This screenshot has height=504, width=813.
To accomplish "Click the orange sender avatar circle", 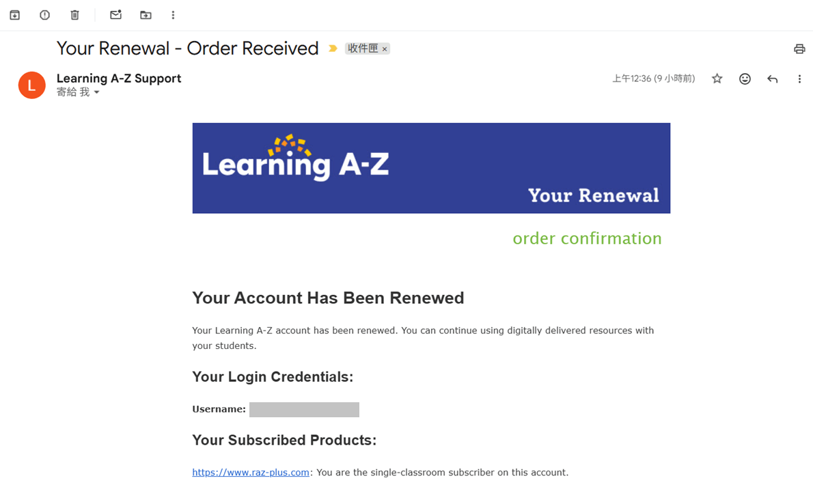I will tap(31, 85).
